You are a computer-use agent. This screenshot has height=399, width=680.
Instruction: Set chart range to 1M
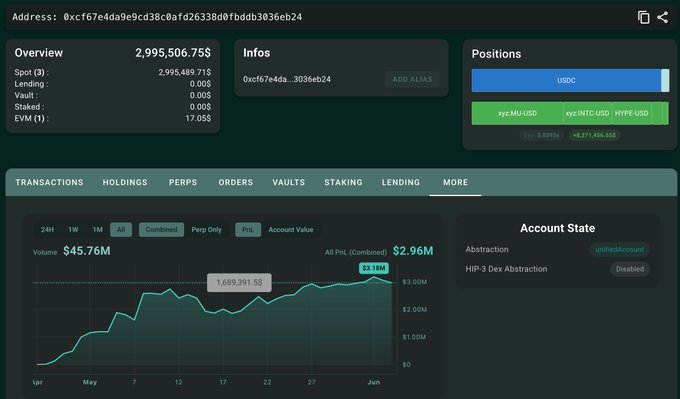click(x=98, y=230)
